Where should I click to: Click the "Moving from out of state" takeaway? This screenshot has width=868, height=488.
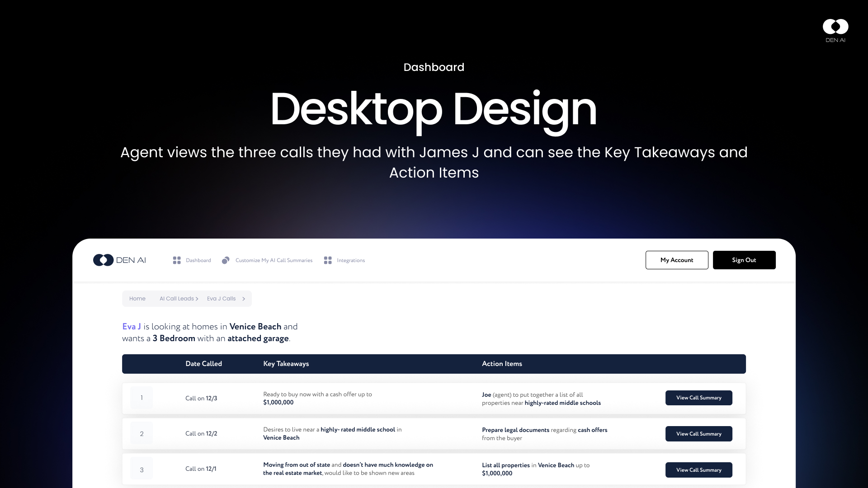click(348, 469)
